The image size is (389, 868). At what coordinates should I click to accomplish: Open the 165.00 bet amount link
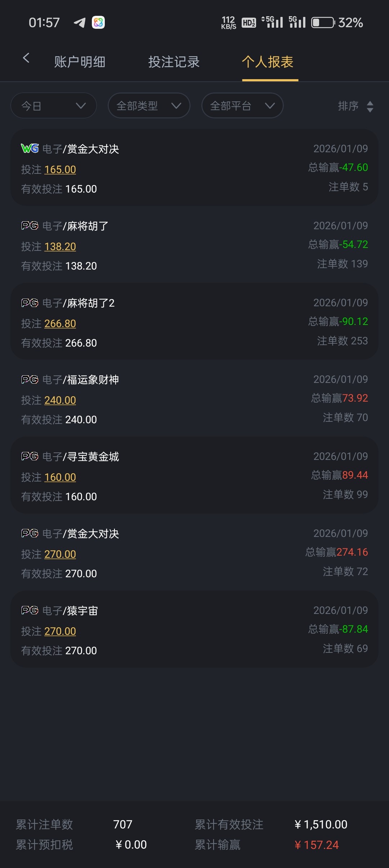(60, 169)
